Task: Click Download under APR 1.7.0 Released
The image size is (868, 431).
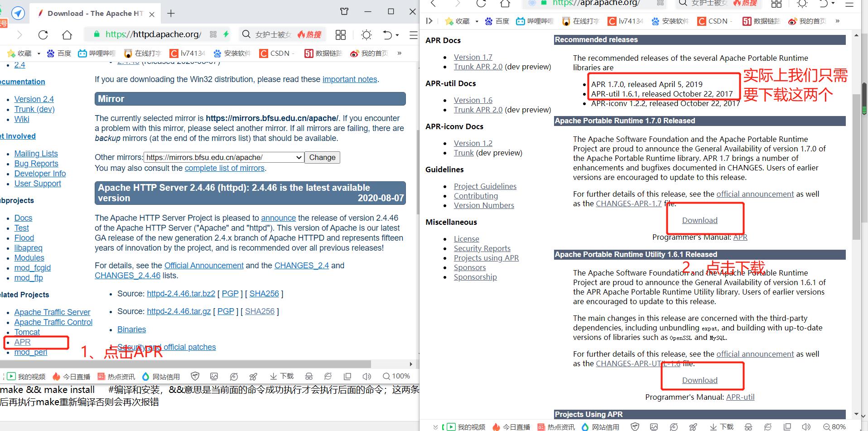Action: 700,220
